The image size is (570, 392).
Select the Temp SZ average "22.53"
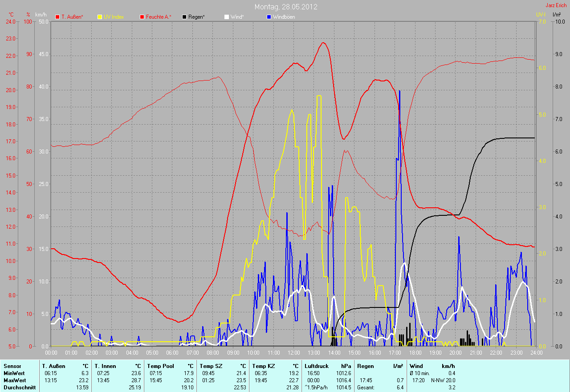tap(240, 388)
